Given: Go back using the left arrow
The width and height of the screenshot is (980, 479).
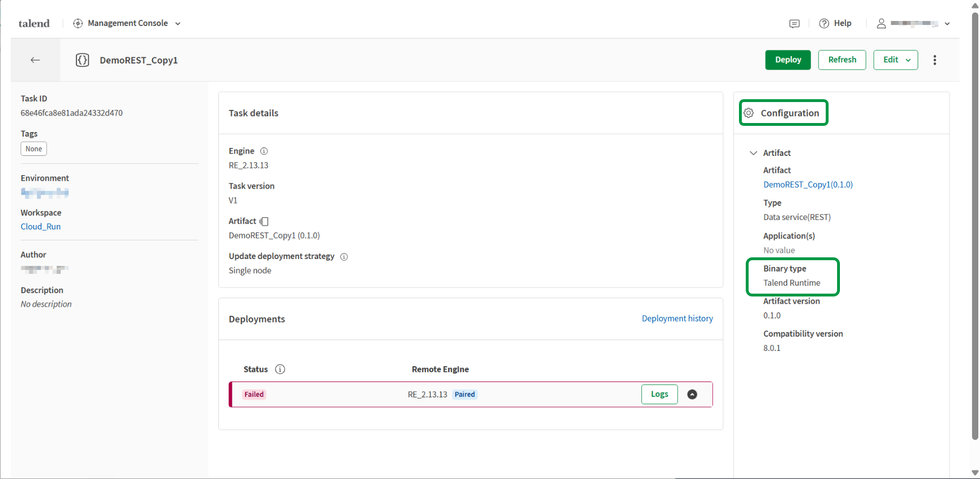Looking at the screenshot, I should coord(35,60).
